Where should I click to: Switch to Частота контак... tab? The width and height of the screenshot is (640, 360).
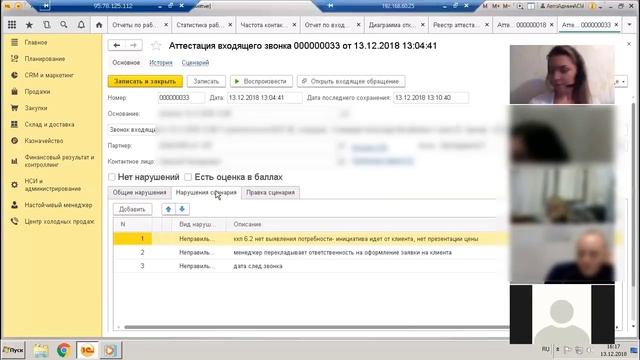[263, 25]
